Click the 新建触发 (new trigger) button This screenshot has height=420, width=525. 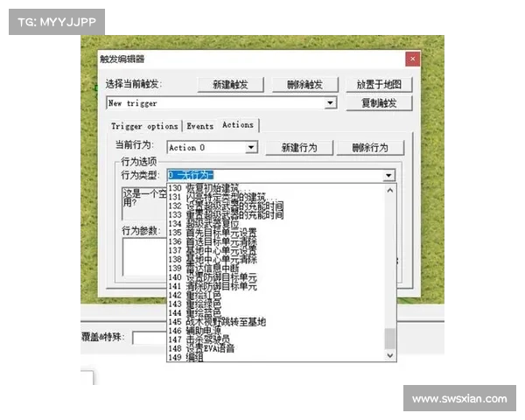click(x=230, y=84)
